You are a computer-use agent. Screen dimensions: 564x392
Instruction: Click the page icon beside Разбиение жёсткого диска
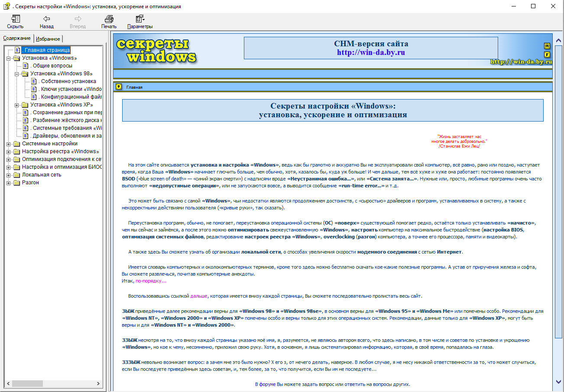pyautogui.click(x=26, y=120)
